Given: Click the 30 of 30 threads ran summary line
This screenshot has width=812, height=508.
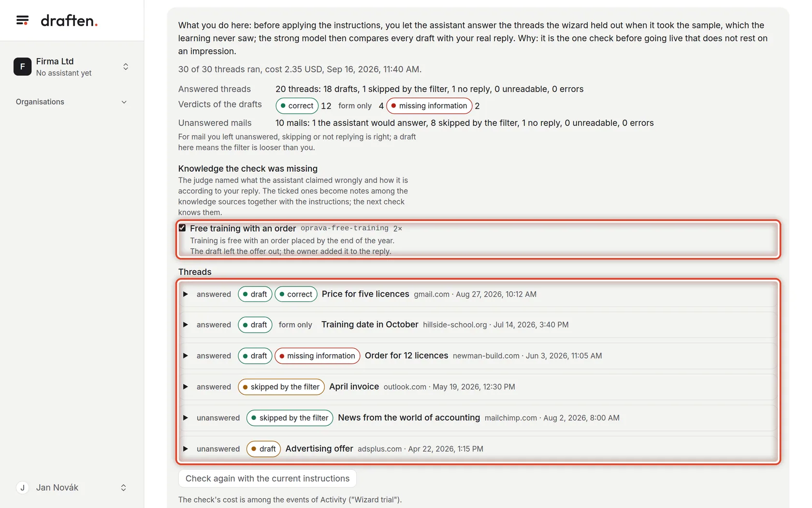Looking at the screenshot, I should pos(300,69).
